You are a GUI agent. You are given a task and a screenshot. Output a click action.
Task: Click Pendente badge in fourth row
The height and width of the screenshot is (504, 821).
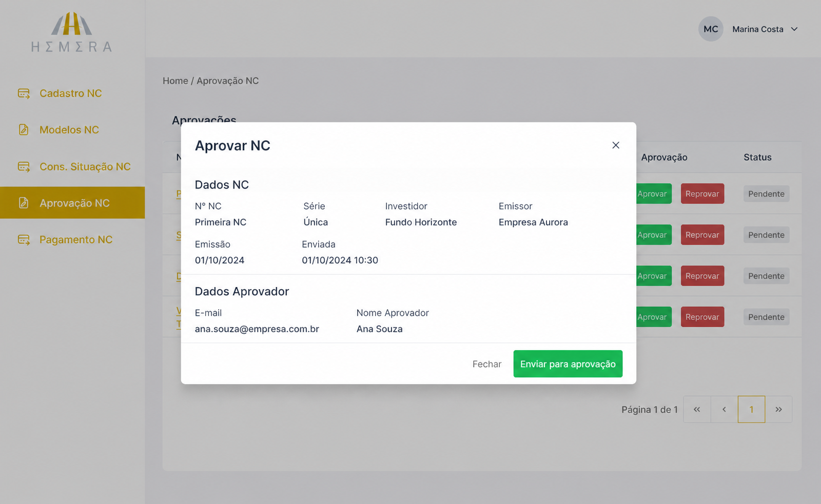click(x=766, y=317)
